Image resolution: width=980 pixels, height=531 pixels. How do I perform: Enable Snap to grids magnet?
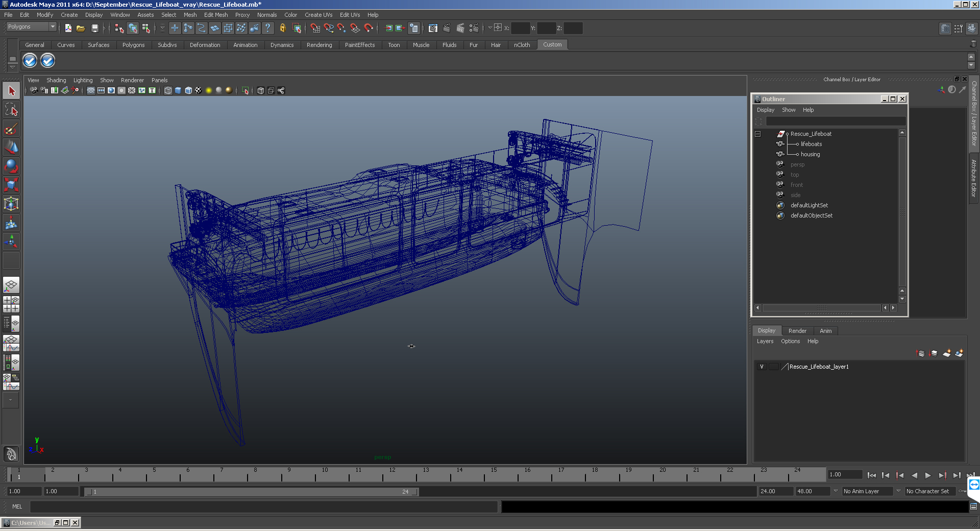(315, 28)
